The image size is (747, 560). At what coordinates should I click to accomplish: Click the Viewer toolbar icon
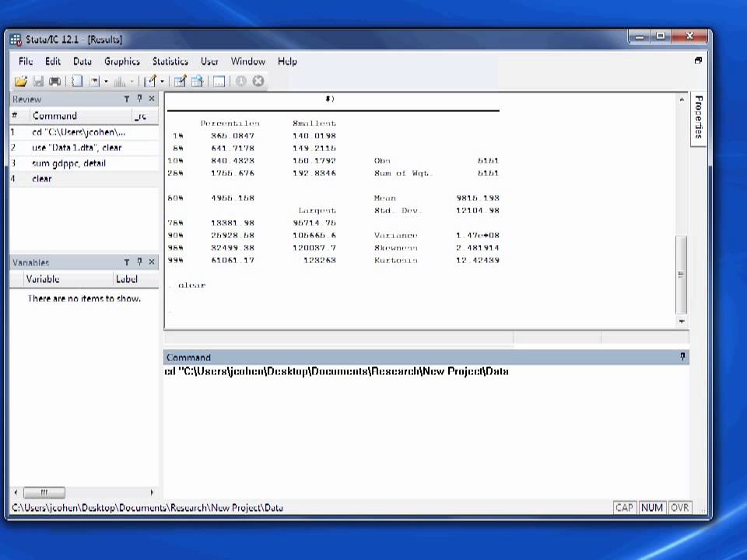(x=95, y=82)
